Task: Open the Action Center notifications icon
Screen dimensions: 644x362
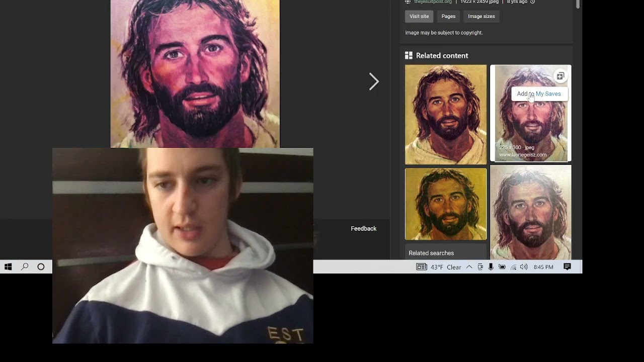Action: (x=567, y=267)
